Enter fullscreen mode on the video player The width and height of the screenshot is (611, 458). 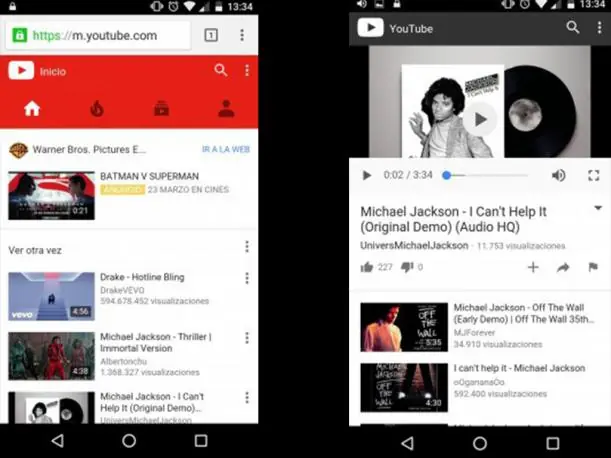(593, 175)
